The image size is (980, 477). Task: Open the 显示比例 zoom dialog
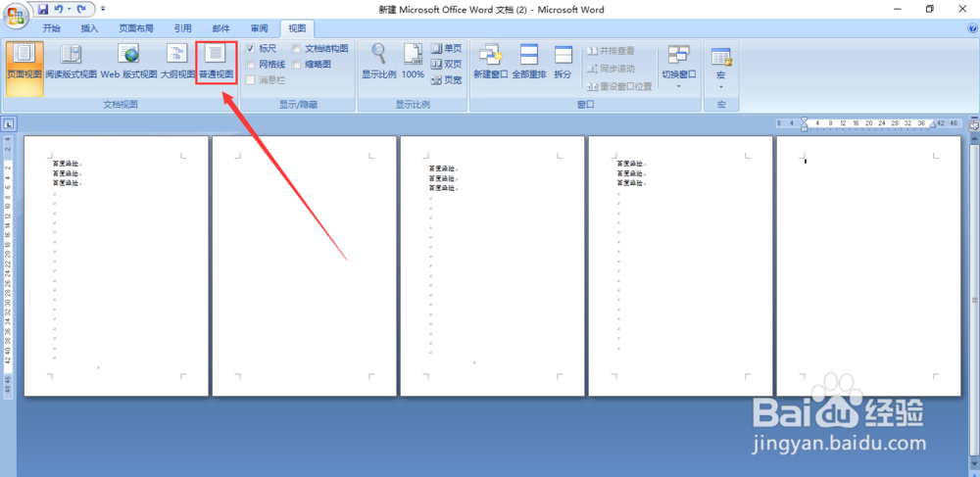(x=378, y=62)
